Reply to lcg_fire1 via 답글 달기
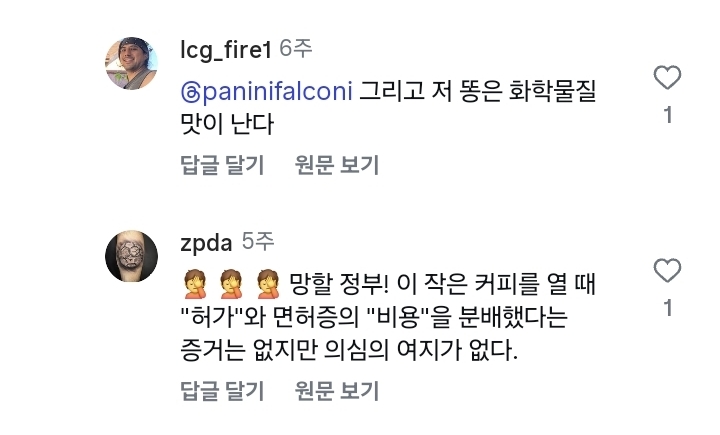720x435 pixels. [222, 164]
